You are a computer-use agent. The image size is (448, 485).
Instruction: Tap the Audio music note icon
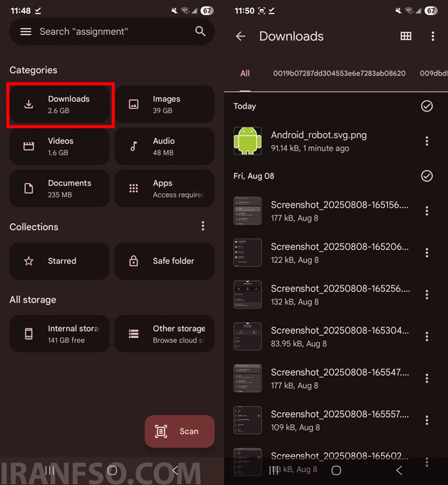(x=134, y=146)
